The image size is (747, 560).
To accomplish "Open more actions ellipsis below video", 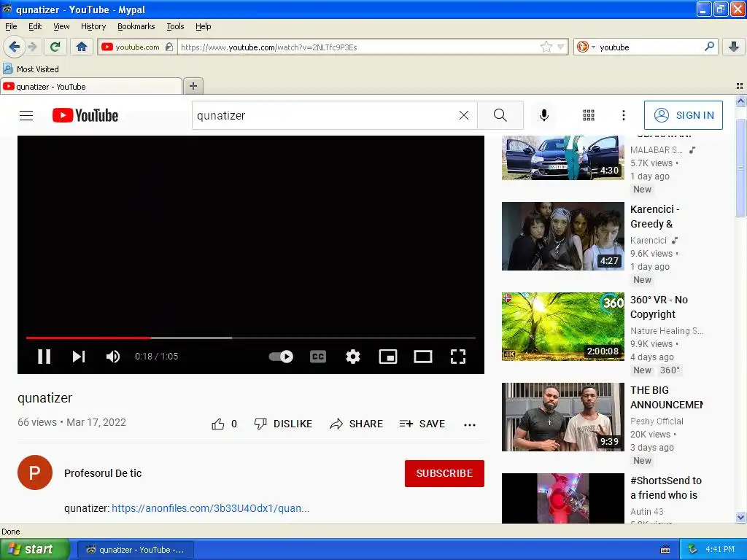I will point(470,425).
